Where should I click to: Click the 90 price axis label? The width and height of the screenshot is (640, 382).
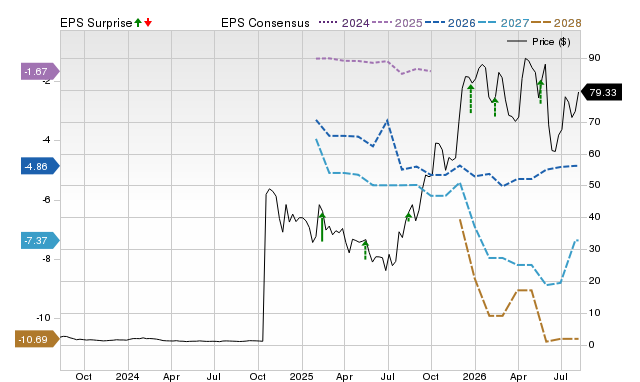click(594, 58)
